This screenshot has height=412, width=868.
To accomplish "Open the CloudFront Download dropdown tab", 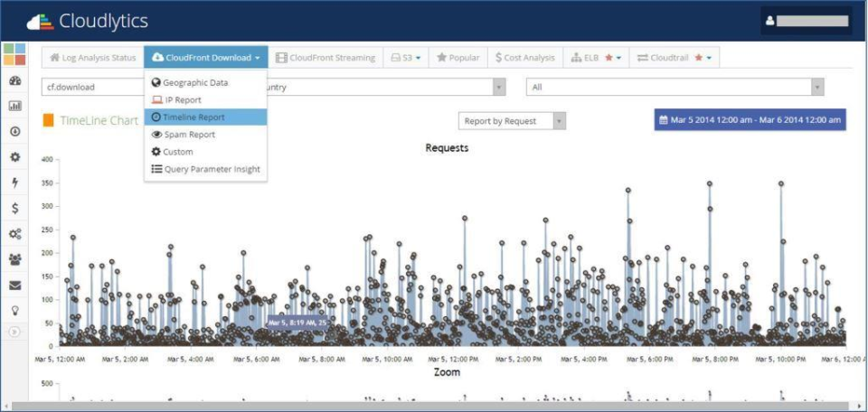I will point(206,58).
